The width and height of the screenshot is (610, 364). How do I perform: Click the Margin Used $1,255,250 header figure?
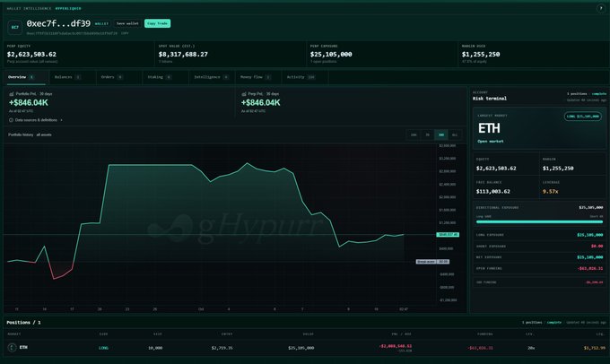[x=481, y=55]
